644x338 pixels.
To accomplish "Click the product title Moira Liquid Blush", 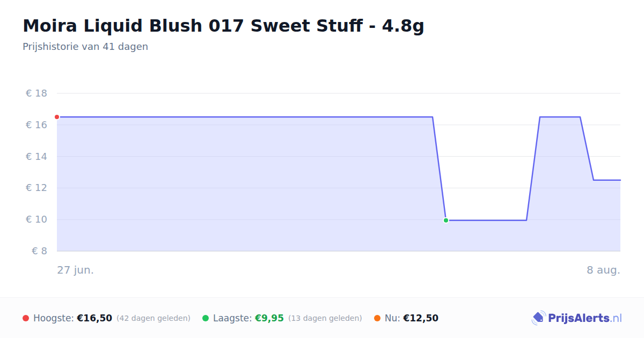I will point(223,26).
